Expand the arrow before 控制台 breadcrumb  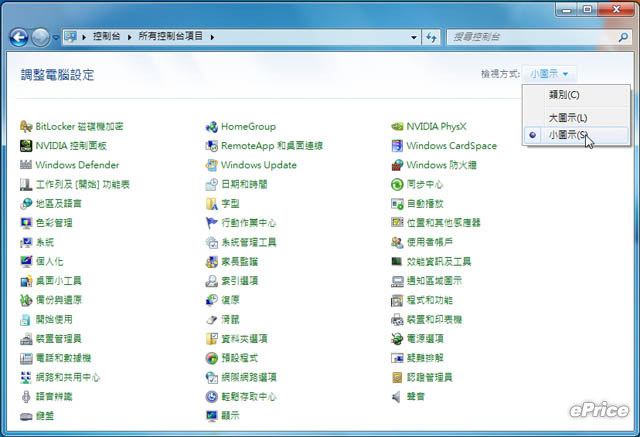84,37
